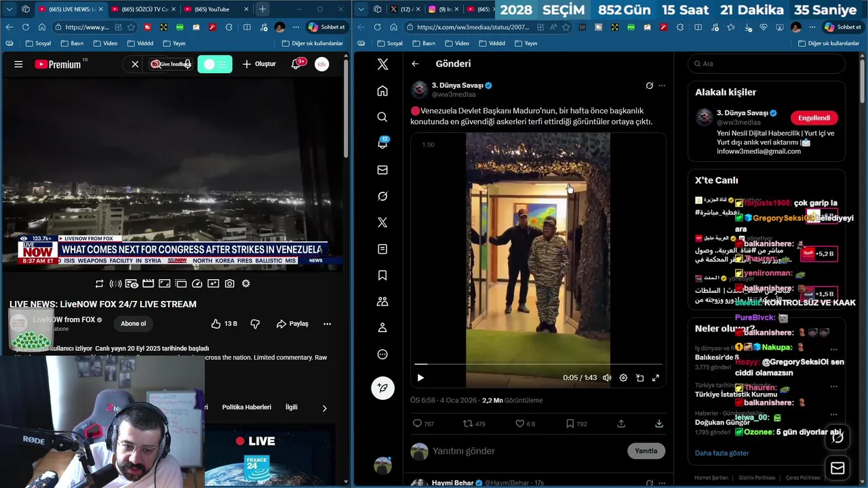Open Sosyal bookmarks folder in left browser
The height and width of the screenshot is (488, 868).
coord(38,43)
